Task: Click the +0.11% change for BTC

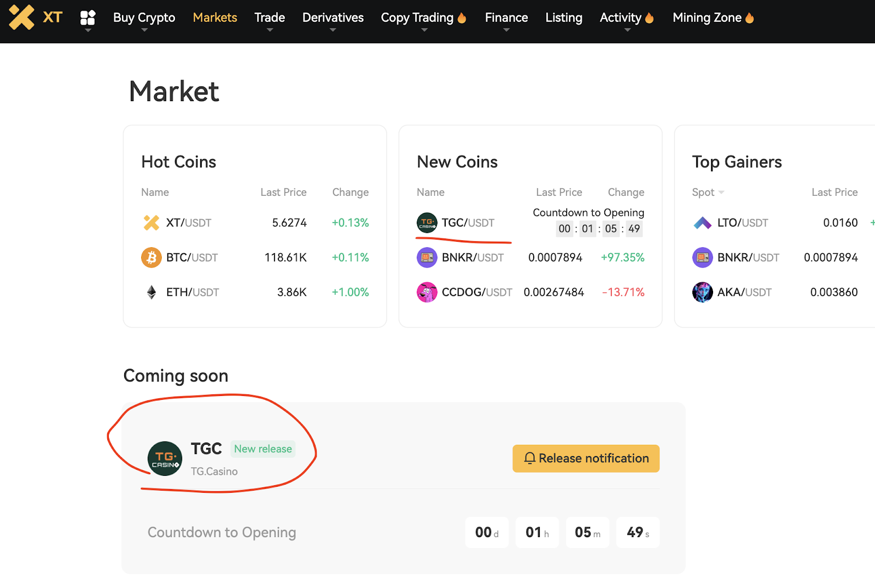Action: [x=351, y=257]
